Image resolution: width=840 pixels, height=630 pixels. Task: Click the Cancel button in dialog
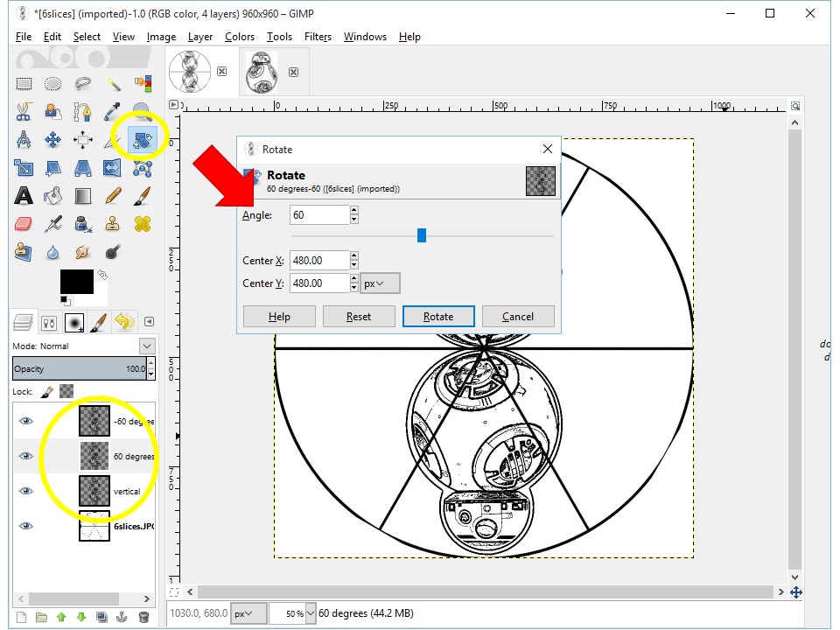(x=517, y=317)
